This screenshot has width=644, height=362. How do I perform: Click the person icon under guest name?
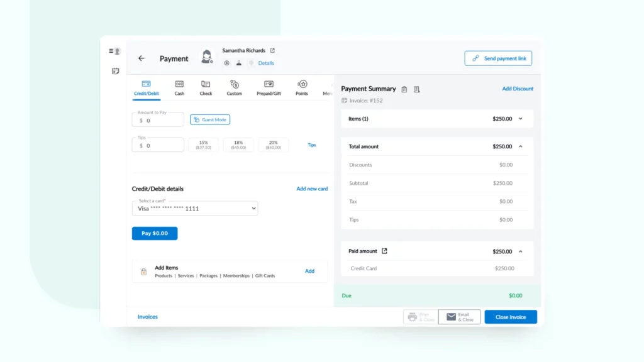point(239,63)
